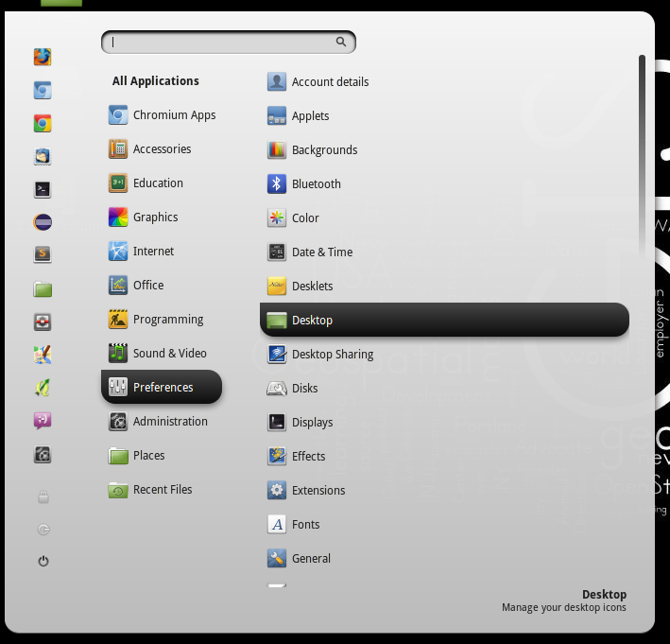Open the Eclipse IDE favorite
Image resolution: width=670 pixels, height=644 pixels.
[x=43, y=222]
